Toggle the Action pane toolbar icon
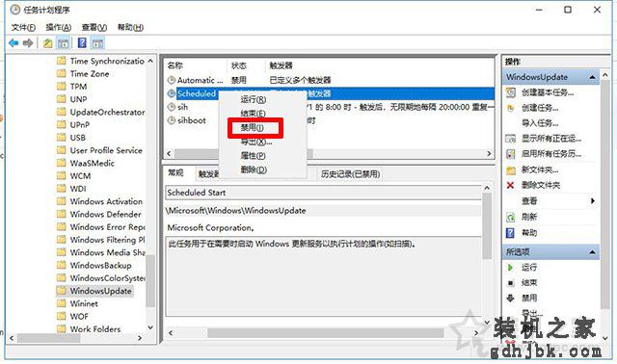Viewport: 617px width, 364px height. click(97, 43)
